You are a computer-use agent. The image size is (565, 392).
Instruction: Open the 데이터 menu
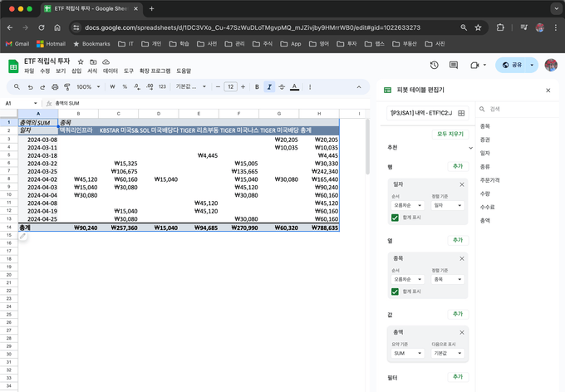[111, 71]
